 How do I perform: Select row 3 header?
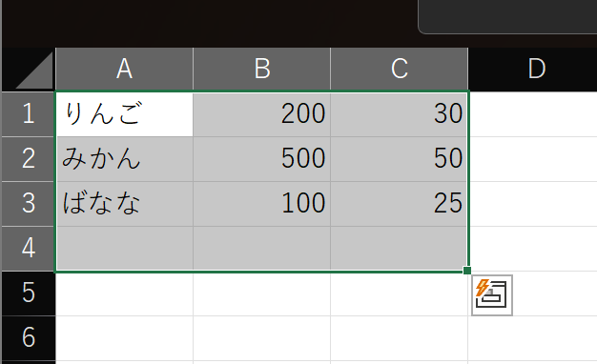29,204
